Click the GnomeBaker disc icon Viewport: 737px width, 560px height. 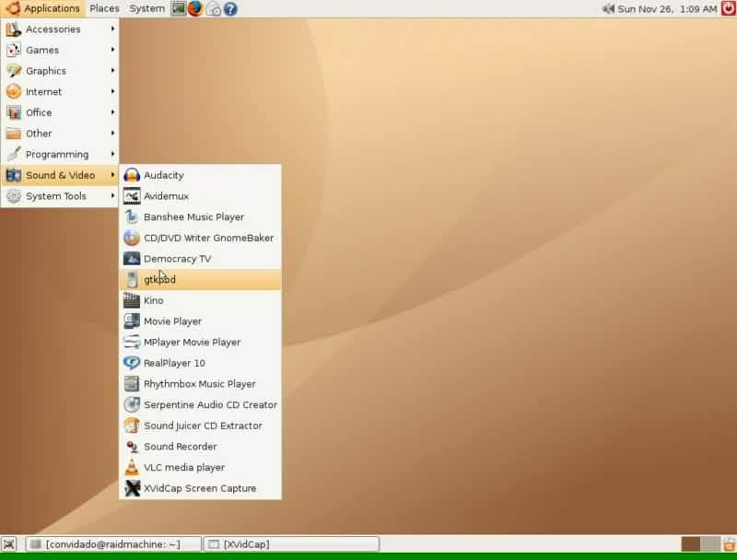click(x=132, y=238)
